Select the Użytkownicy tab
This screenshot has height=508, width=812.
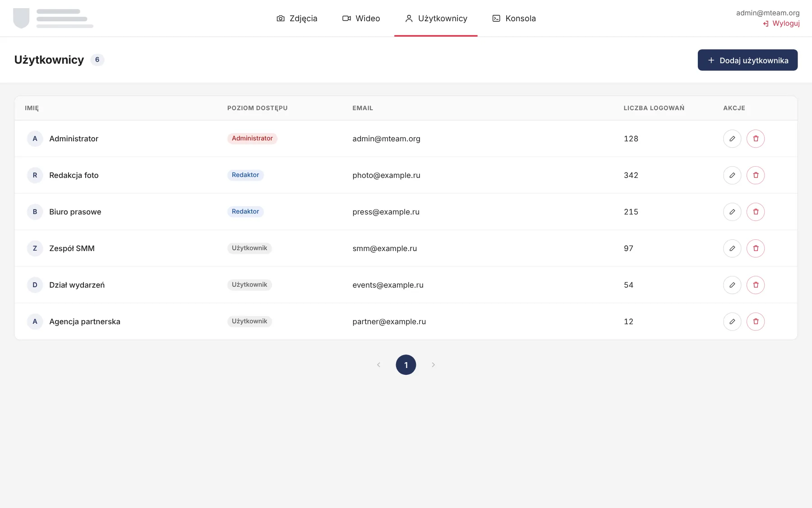436,19
